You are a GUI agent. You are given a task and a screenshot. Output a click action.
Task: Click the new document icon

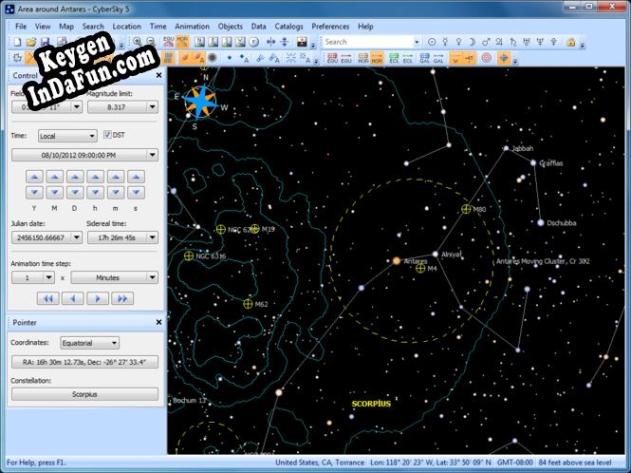coord(18,41)
